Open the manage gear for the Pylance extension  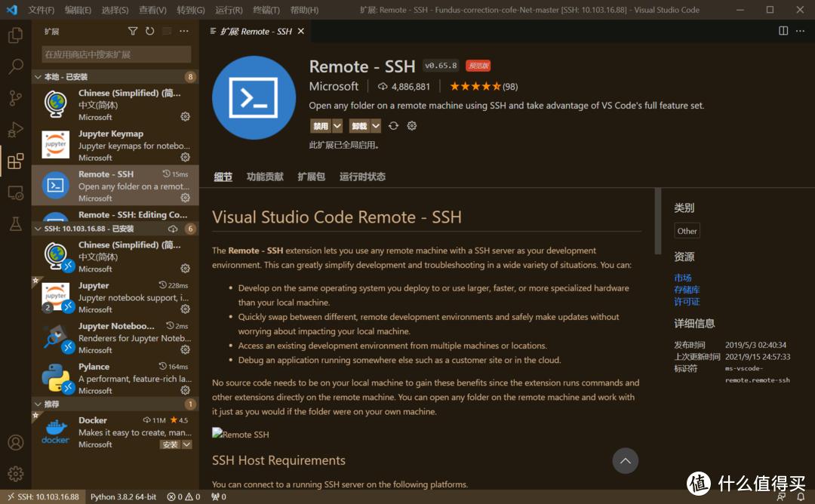(x=185, y=390)
